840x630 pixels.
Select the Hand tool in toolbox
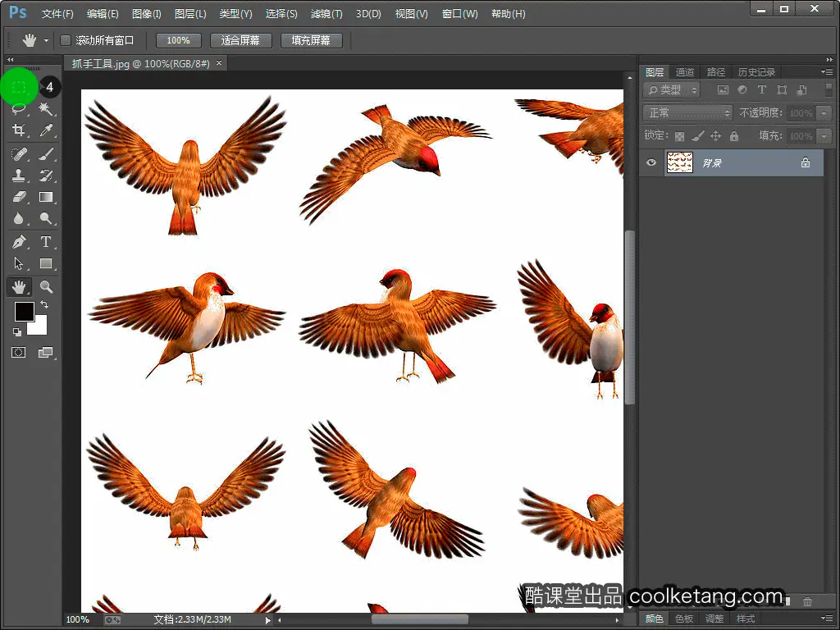click(x=19, y=287)
